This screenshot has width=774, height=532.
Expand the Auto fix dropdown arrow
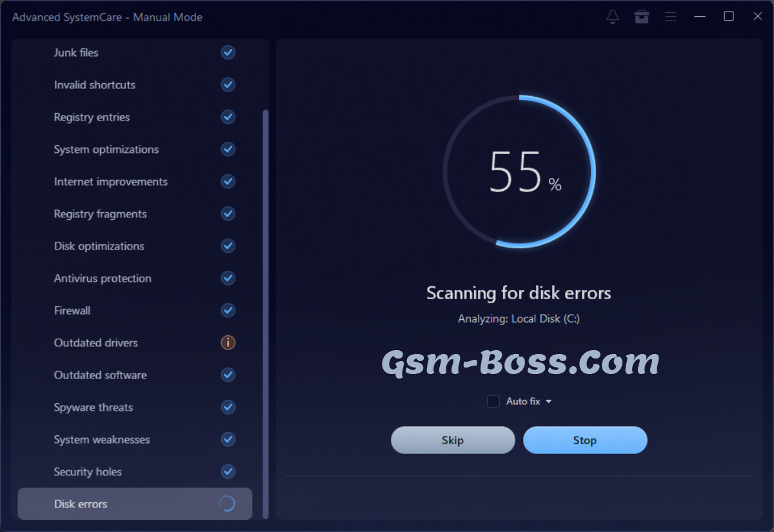pos(549,401)
